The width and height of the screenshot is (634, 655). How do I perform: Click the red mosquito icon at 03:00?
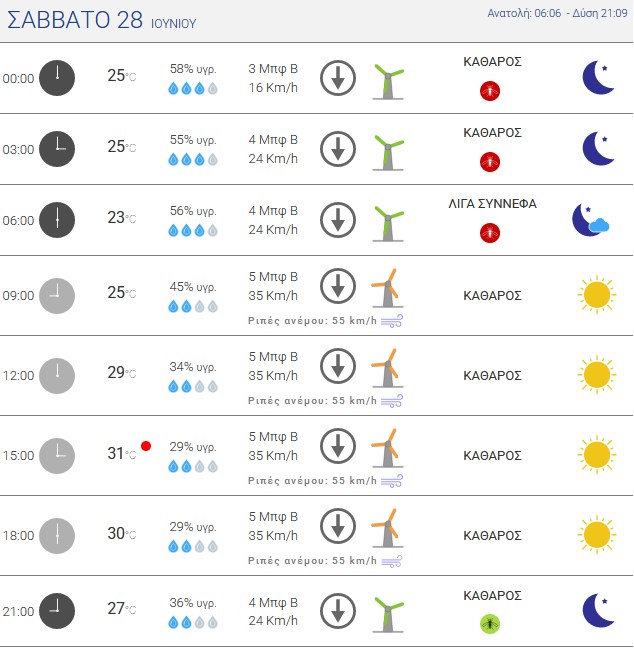(490, 162)
